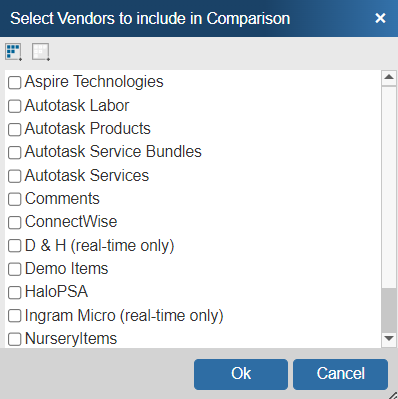
Task: Confirm selection with the Ok button
Action: [x=241, y=374]
